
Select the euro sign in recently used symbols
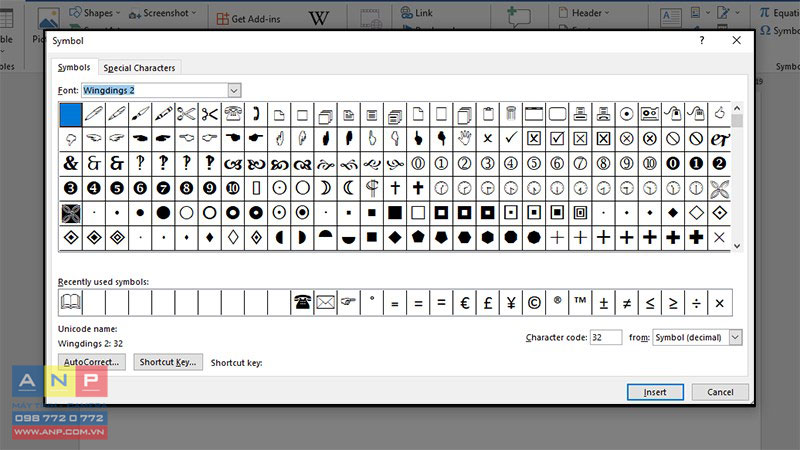(x=464, y=303)
